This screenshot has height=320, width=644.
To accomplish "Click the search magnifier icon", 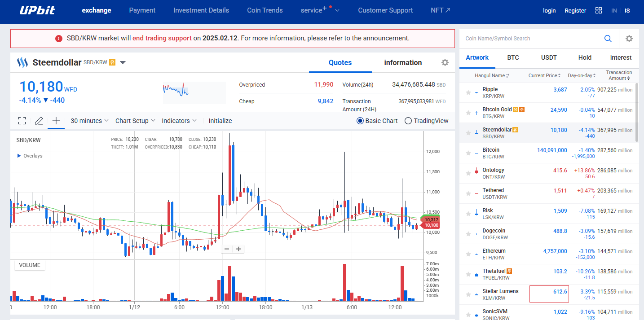I will (x=608, y=39).
